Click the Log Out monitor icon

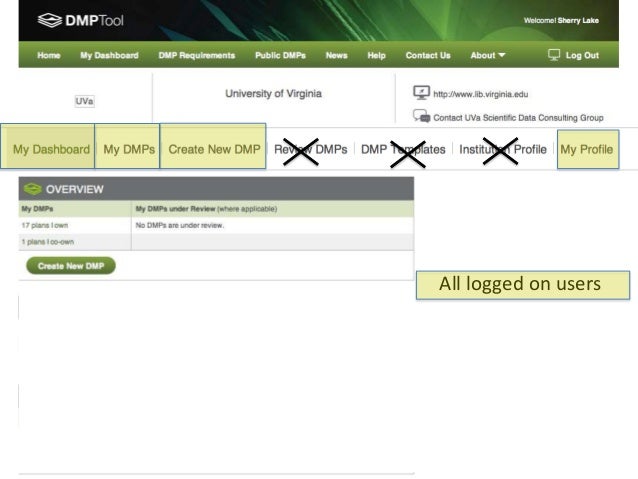pyautogui.click(x=554, y=55)
